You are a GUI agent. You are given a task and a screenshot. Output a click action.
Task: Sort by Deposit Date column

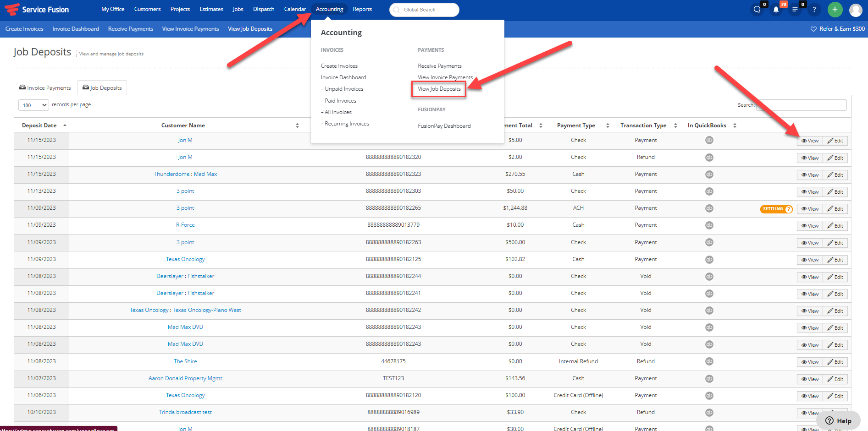(42, 125)
